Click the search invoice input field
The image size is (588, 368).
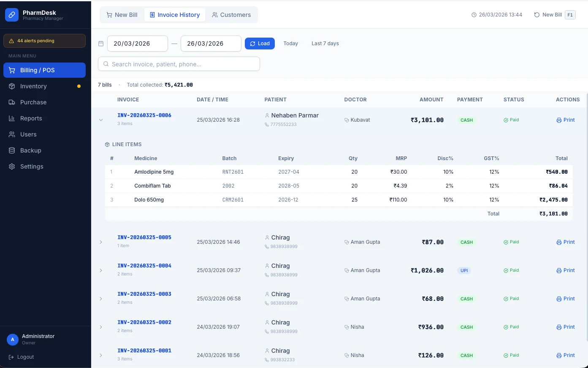179,64
